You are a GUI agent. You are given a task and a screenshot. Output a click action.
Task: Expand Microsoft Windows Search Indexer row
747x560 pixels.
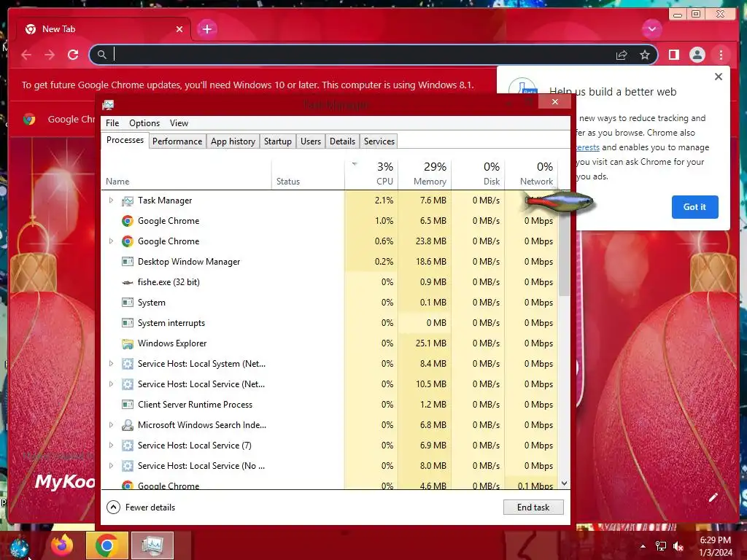[111, 425]
